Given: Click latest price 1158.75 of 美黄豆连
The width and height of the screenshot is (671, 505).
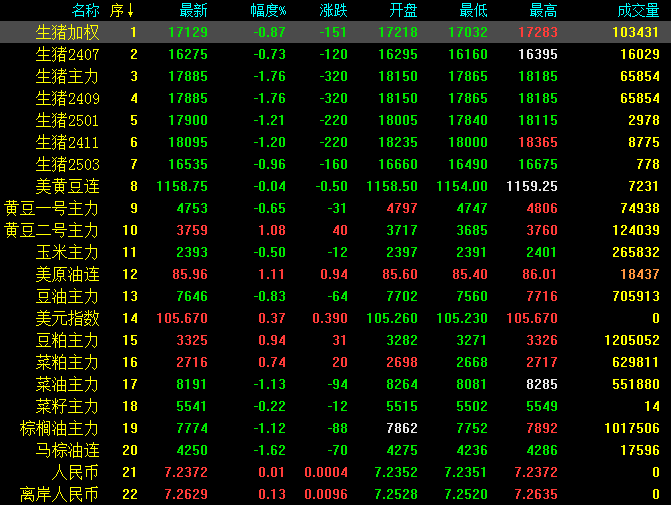Looking at the screenshot, I should [x=182, y=186].
